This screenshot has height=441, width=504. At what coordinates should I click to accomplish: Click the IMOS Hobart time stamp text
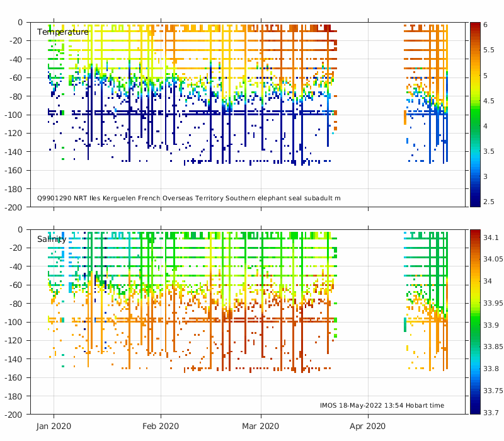382,405
